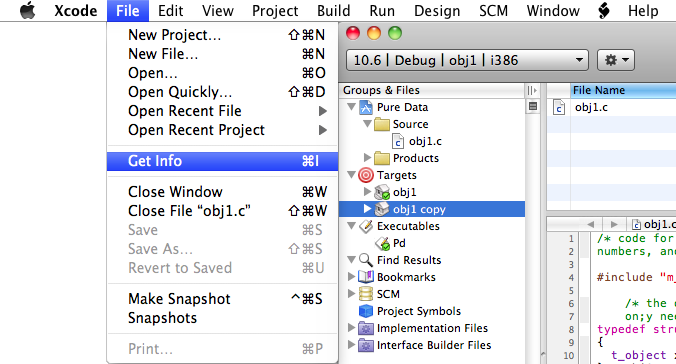Viewport: 676px width, 364px height.
Task: Select Make Snapshot menu entry
Action: [x=222, y=299]
